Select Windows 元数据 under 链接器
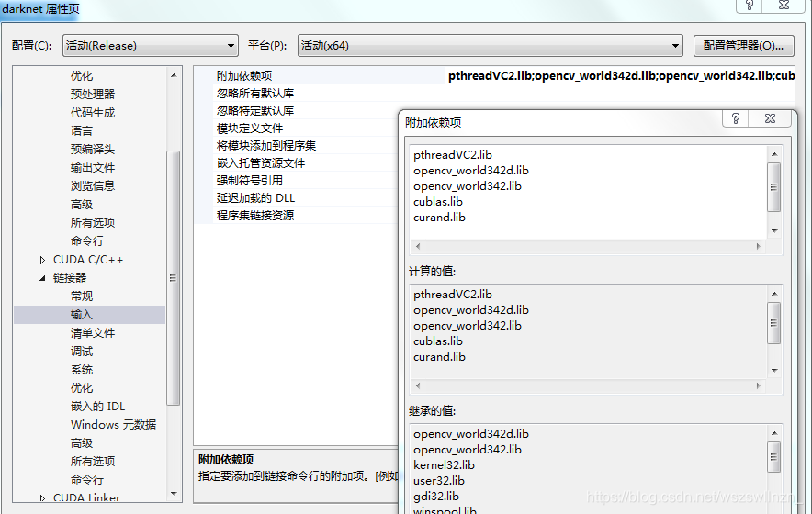812x514 pixels. coord(113,424)
